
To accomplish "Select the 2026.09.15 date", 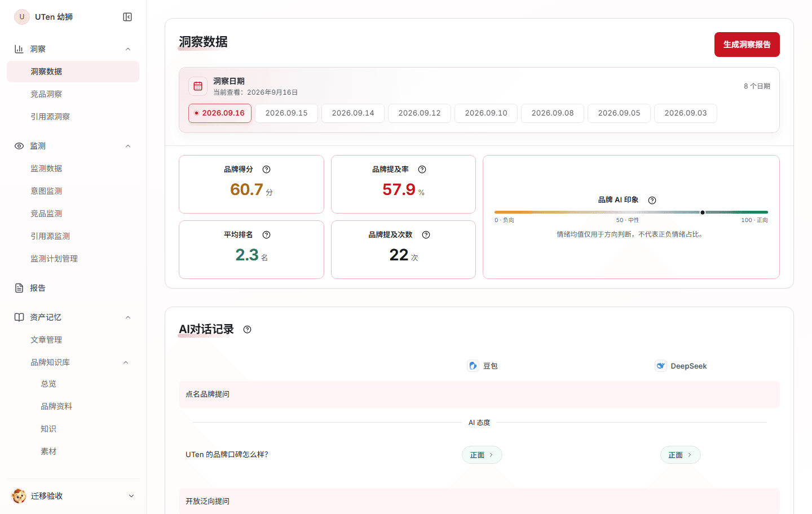I will pos(286,113).
